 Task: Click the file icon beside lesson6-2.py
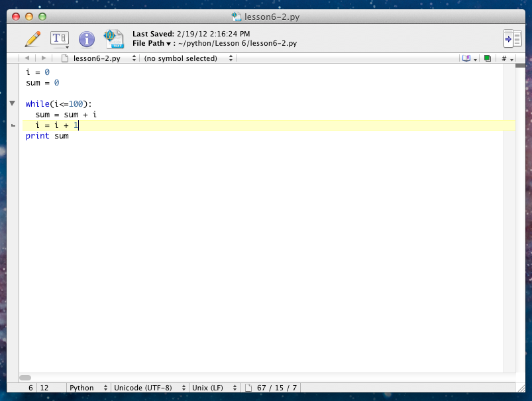point(64,58)
